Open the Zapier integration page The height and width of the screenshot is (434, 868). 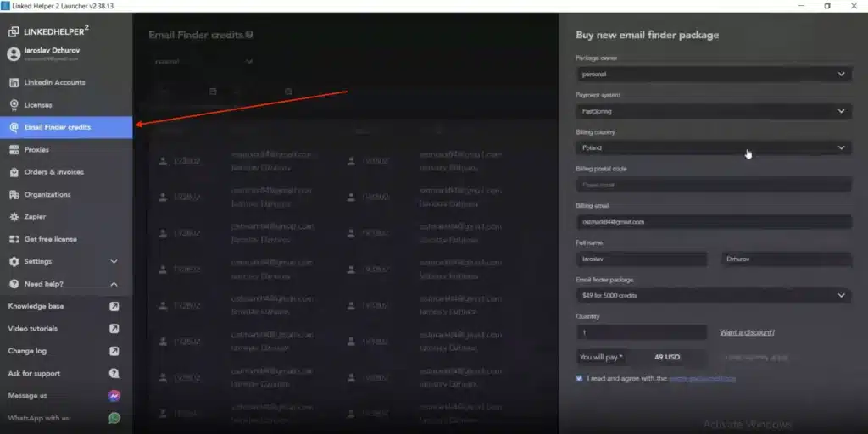[66, 217]
